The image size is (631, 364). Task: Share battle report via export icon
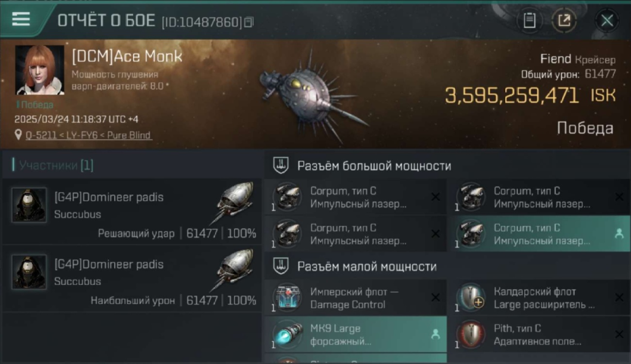click(564, 20)
